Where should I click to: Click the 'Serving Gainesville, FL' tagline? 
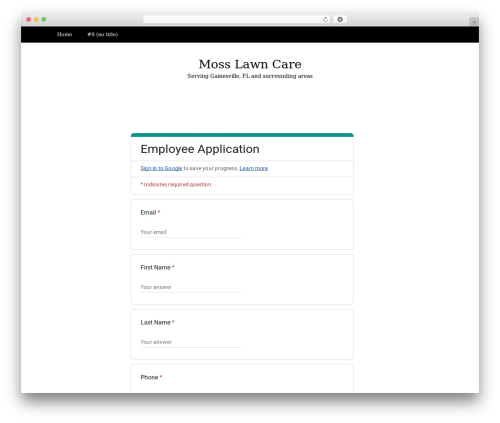[x=250, y=76]
